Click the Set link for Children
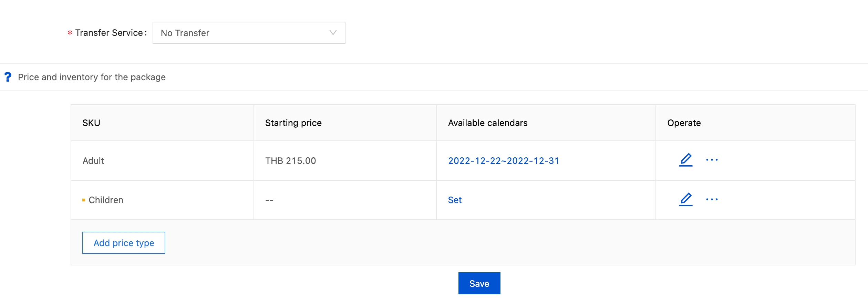Screen dimensions: 868x305 tap(455, 200)
